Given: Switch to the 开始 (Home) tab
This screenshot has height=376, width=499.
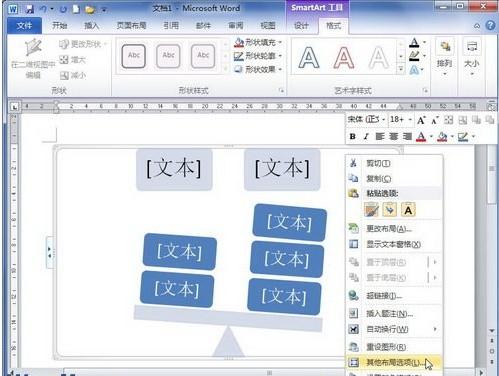Looking at the screenshot, I should point(60,25).
